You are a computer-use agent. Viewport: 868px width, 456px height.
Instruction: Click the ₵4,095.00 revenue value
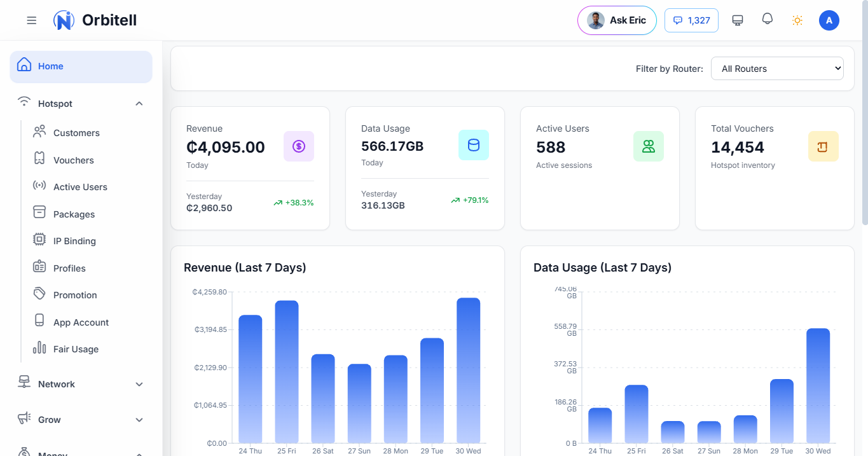click(x=226, y=148)
